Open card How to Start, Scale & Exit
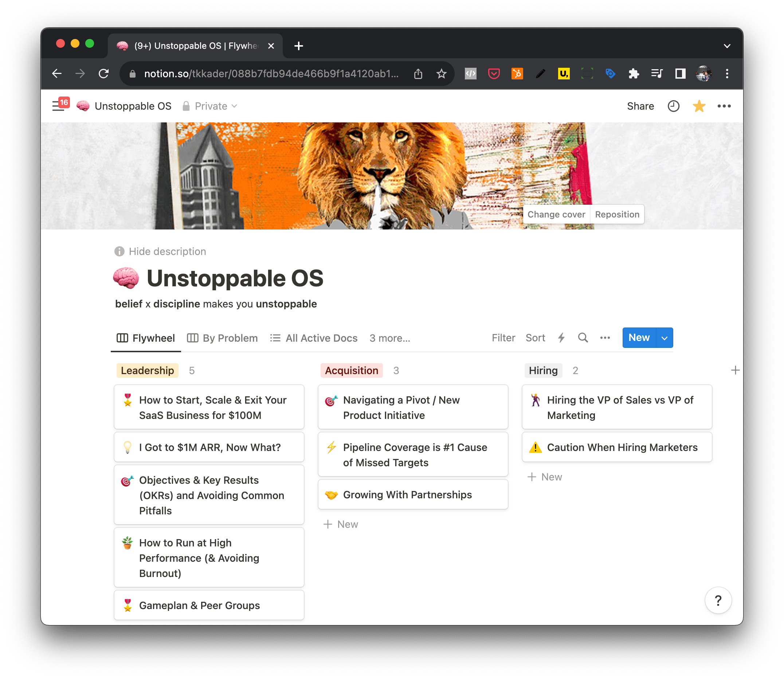Screen dimensions: 784x679 [209, 407]
